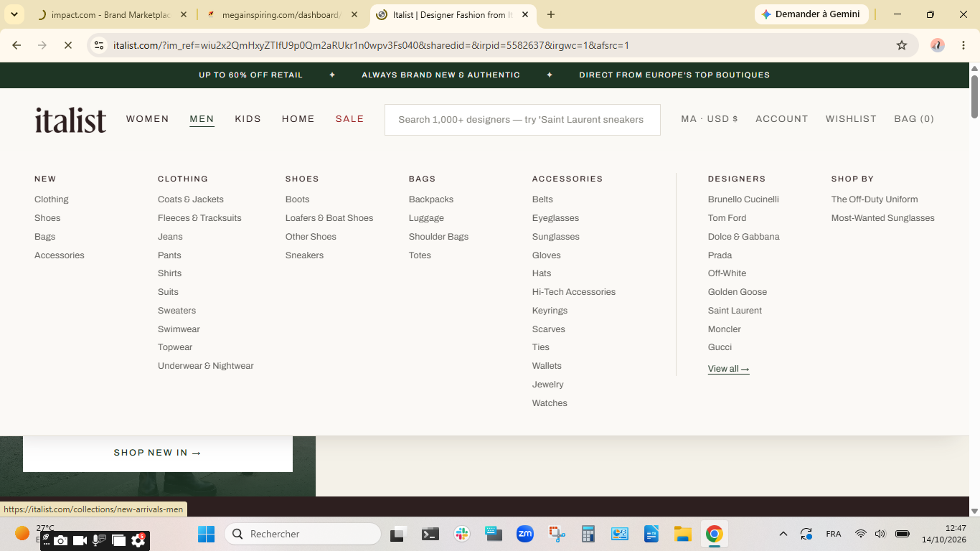
Task: Select the KIDS menu
Action: click(248, 119)
